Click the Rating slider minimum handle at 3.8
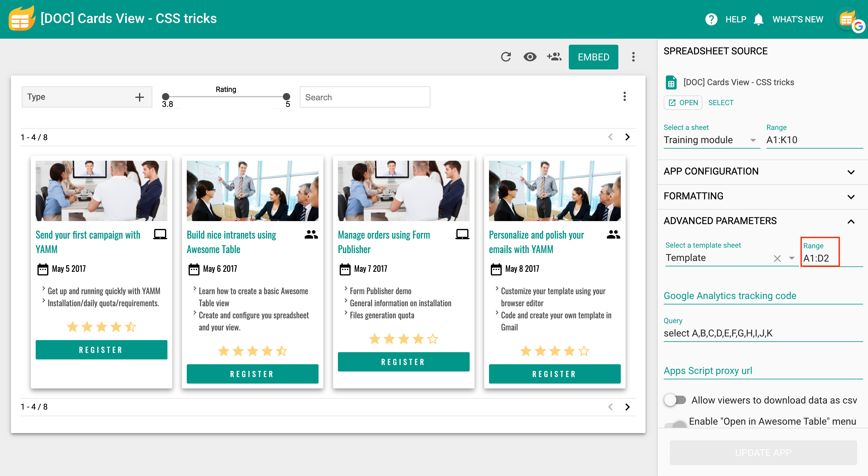This screenshot has height=476, width=868. tap(165, 97)
